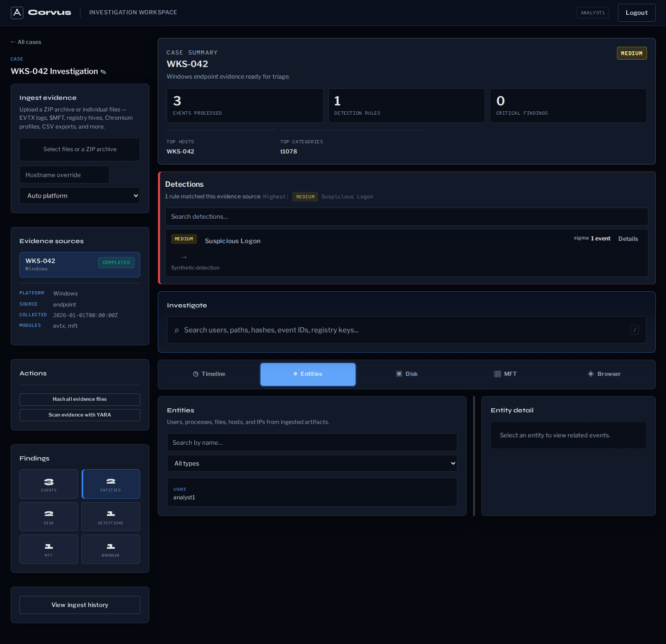
Task: Click the Events Processed stat card
Action: [245, 105]
